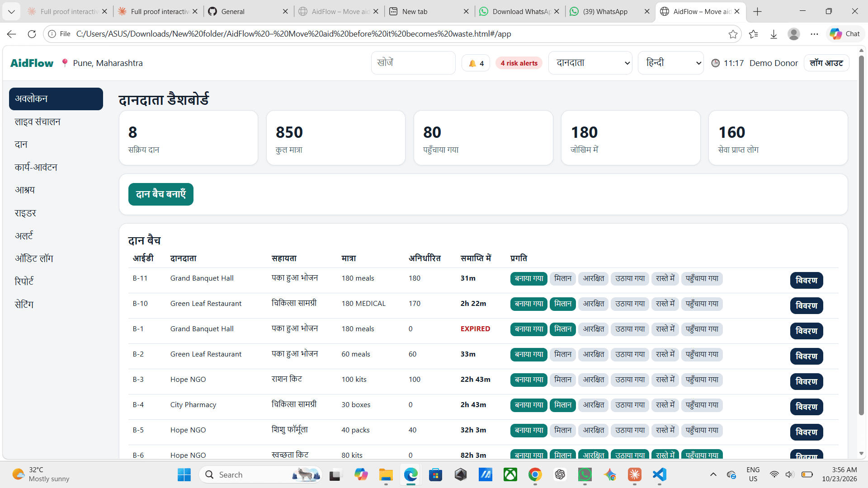Open WhatsApp from the taskbar
Image resolution: width=868 pixels, height=488 pixels.
point(585,474)
